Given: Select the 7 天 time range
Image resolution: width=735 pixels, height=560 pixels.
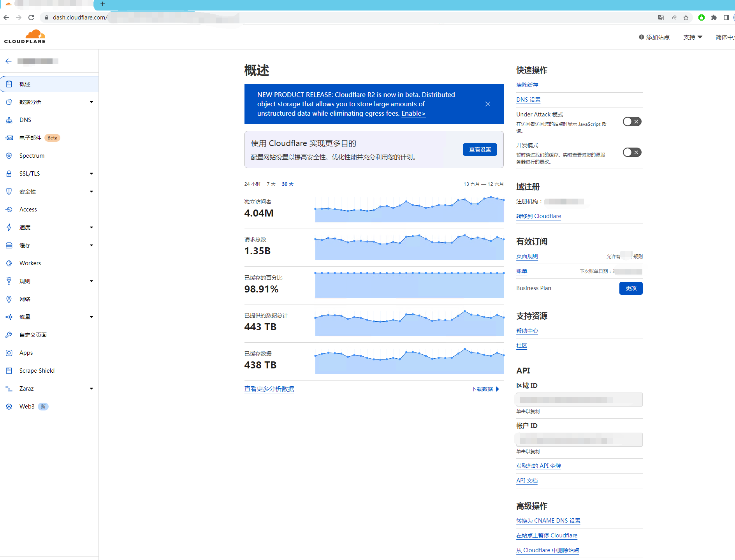Looking at the screenshot, I should tap(271, 184).
